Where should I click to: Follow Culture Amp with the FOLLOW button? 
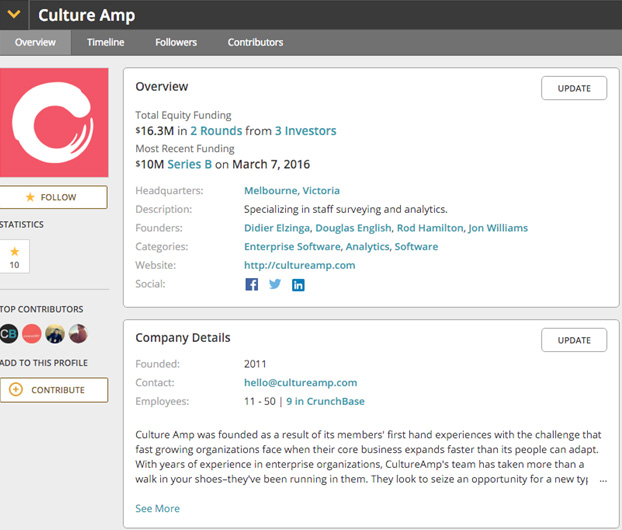54,197
